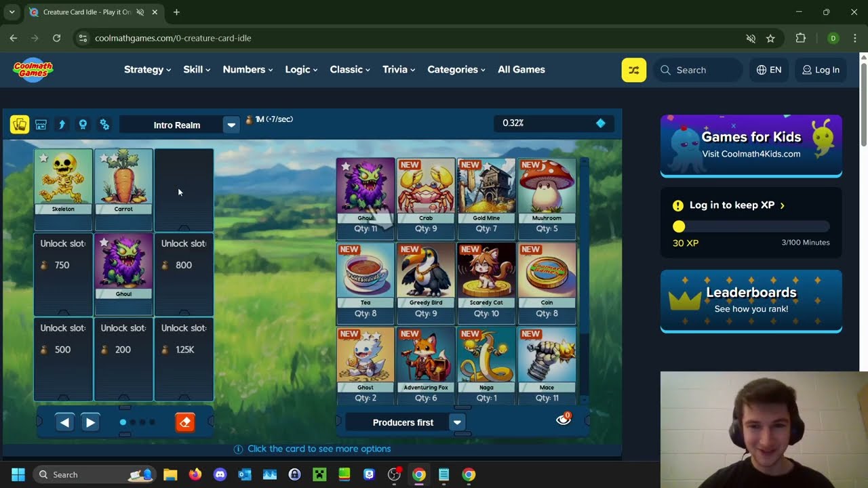Unlock the slot costing 750
The width and height of the screenshot is (868, 488).
(x=63, y=274)
